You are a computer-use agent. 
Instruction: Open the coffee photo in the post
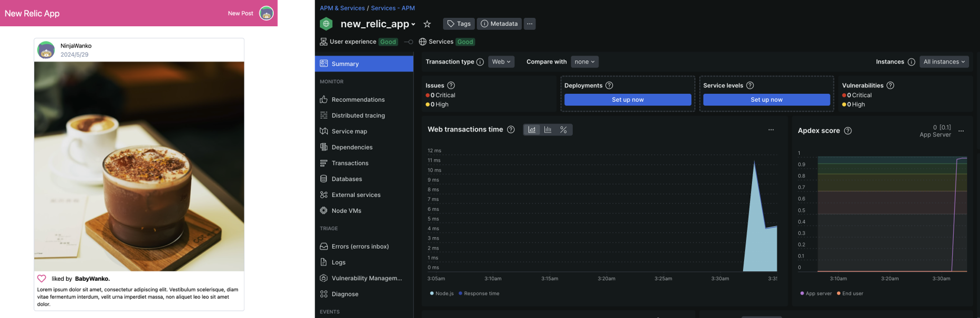tap(139, 166)
